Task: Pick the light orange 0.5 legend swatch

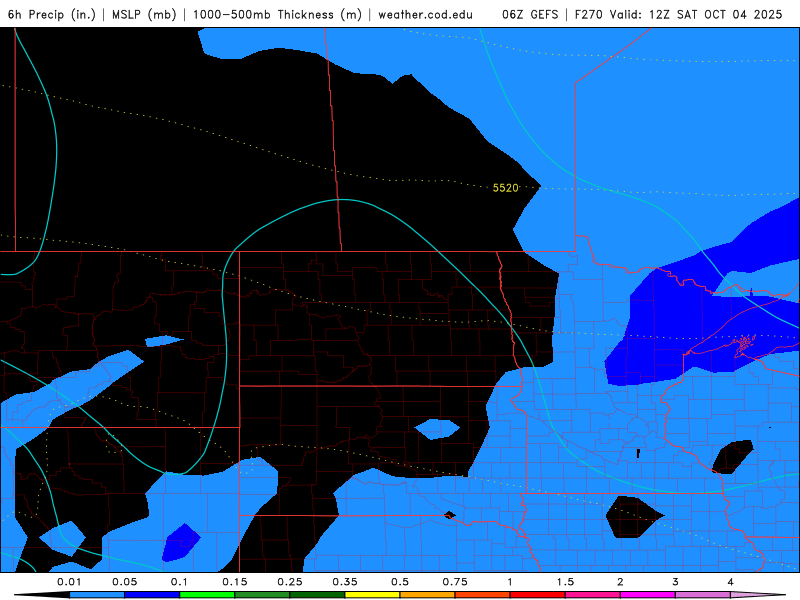Action: [428, 595]
